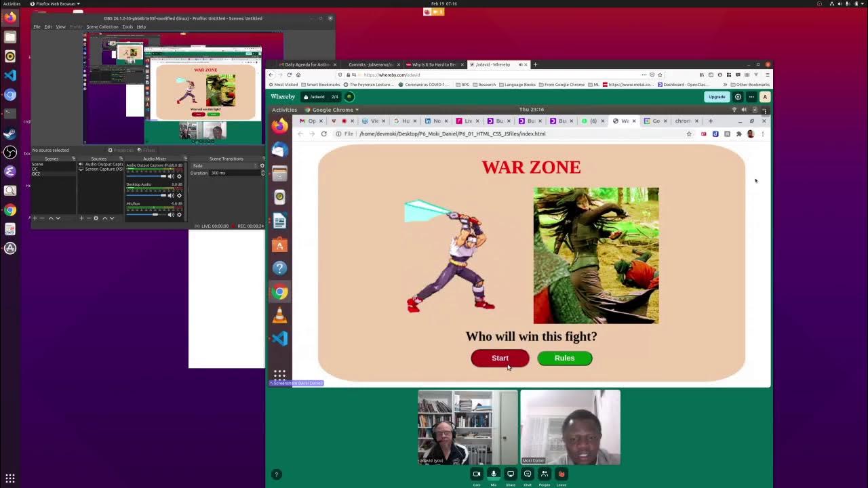Open Steam from the Ubuntu dock
Viewport: 868px width, 488px height.
(10, 133)
